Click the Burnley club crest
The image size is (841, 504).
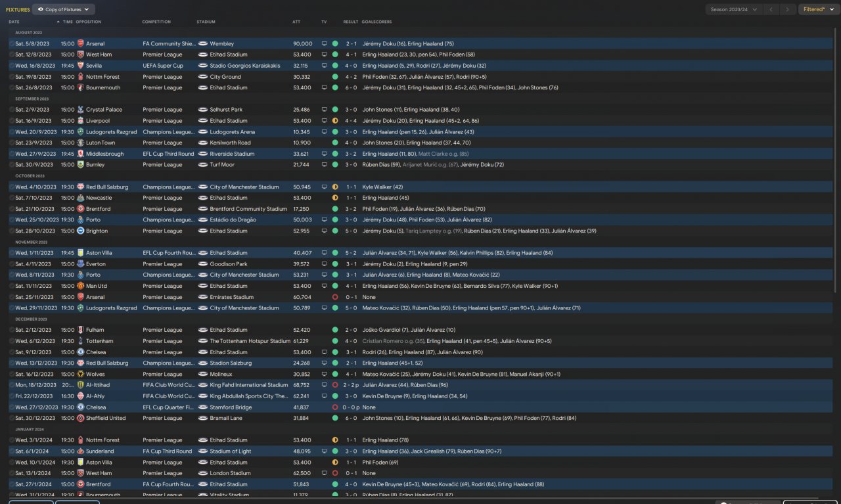(x=81, y=165)
